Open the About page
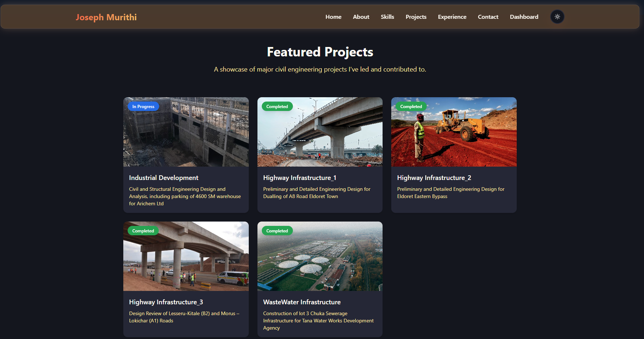 pos(361,17)
